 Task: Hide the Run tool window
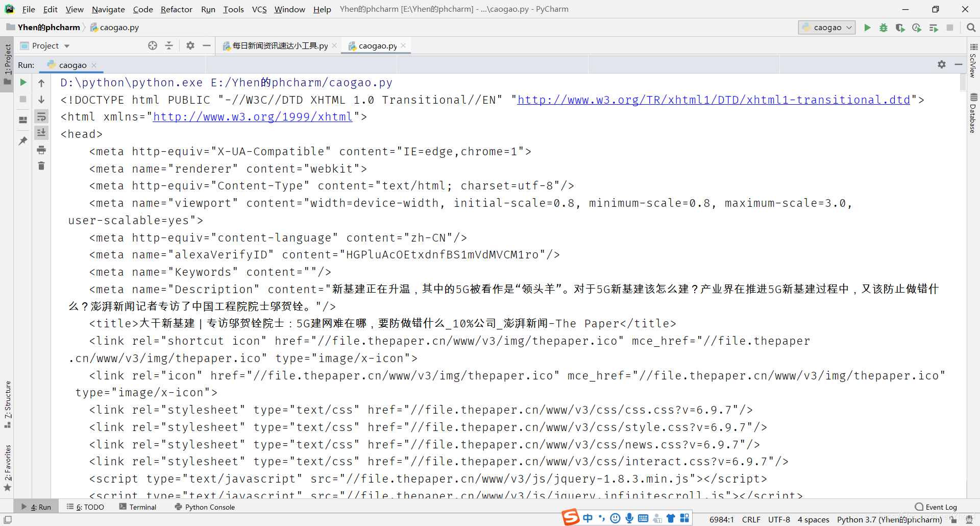[959, 64]
